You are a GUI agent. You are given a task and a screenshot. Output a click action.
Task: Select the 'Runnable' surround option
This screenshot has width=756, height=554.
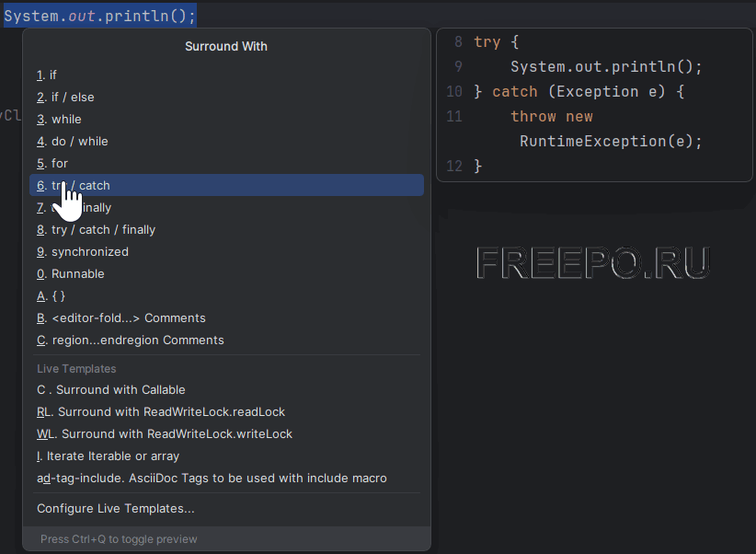tap(71, 273)
